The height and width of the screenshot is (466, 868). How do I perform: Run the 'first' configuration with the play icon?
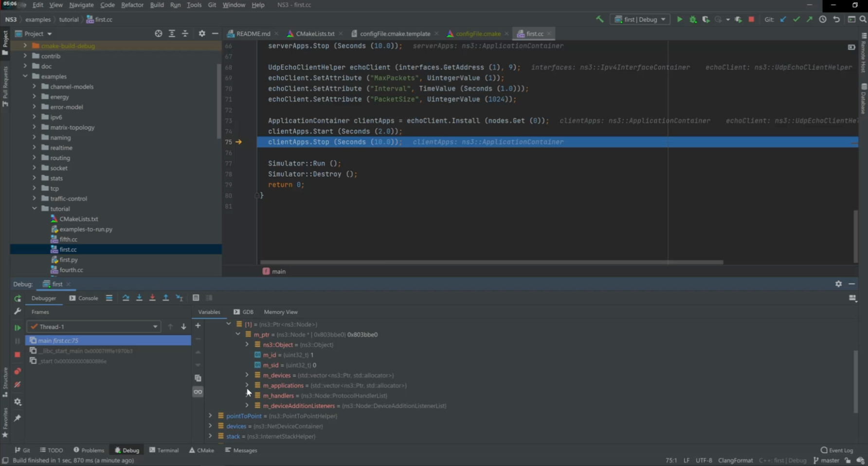tap(680, 19)
